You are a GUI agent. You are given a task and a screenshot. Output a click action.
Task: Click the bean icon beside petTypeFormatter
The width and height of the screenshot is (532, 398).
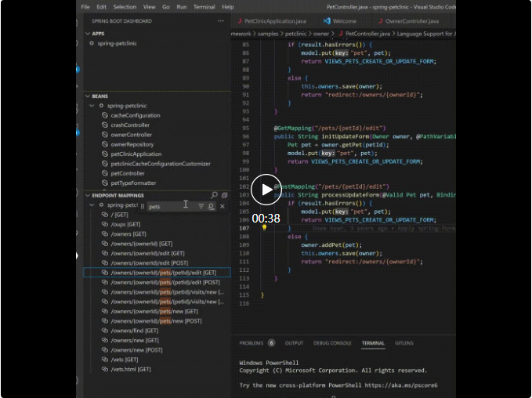click(x=105, y=183)
